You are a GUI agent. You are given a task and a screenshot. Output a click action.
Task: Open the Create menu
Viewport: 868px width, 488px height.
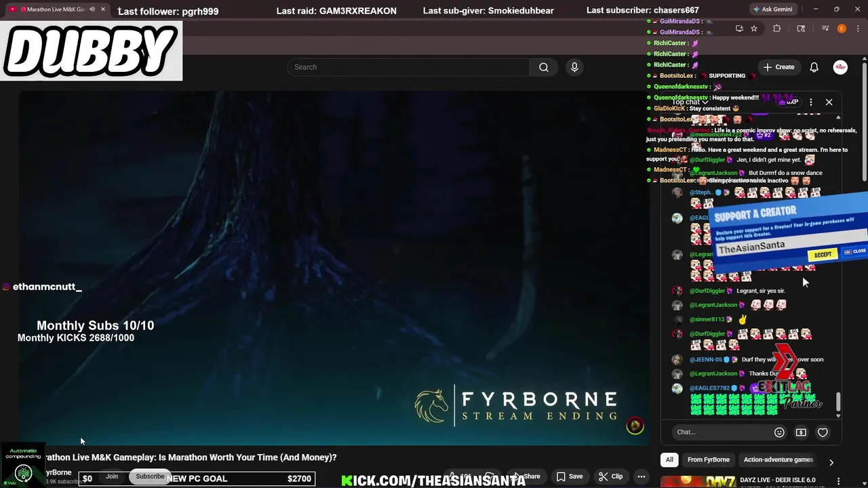tap(778, 67)
